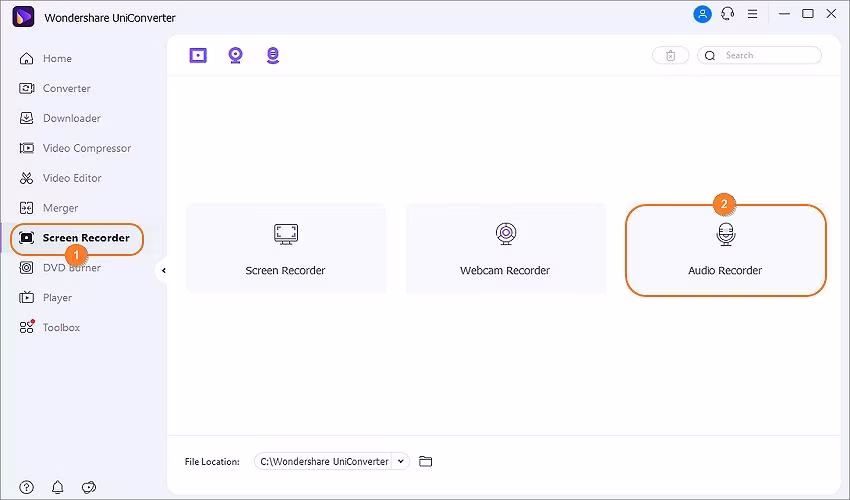Image resolution: width=850 pixels, height=500 pixels.
Task: Click the Home house icon
Action: point(26,59)
